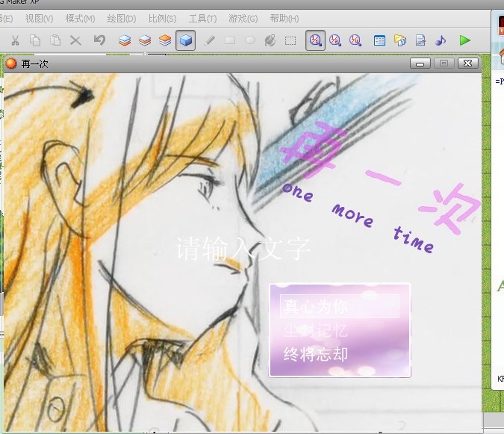
Task: Click the green Playtest arrow
Action: 464,40
